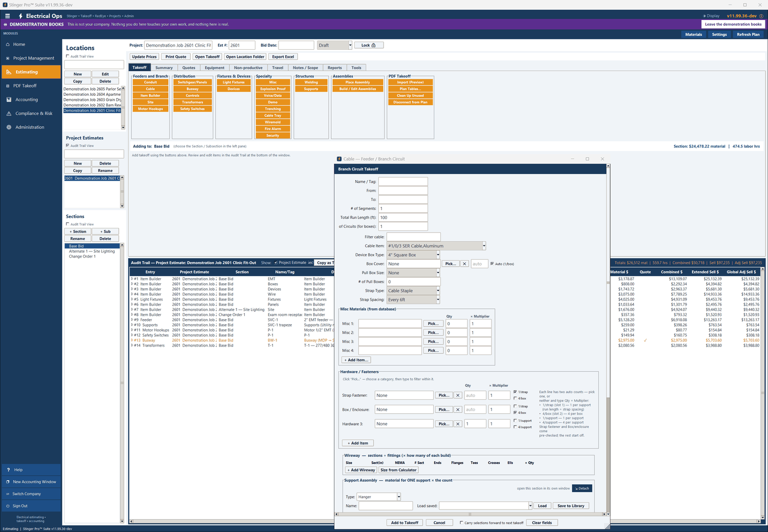The width and height of the screenshot is (768, 532).
Task: Open Display options in the title bar
Action: [711, 16]
